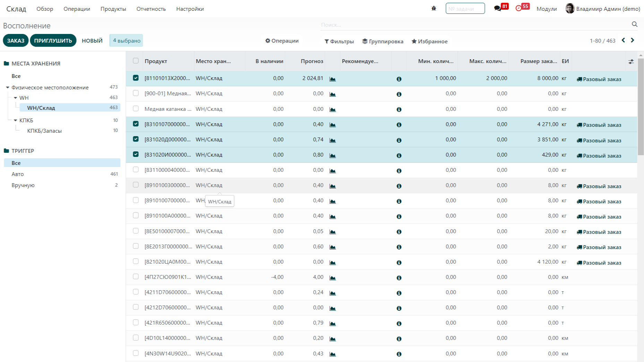This screenshot has width=644, height=362.
Task: Open the activities clock icon with 55 badge
Action: pyautogui.click(x=518, y=8)
